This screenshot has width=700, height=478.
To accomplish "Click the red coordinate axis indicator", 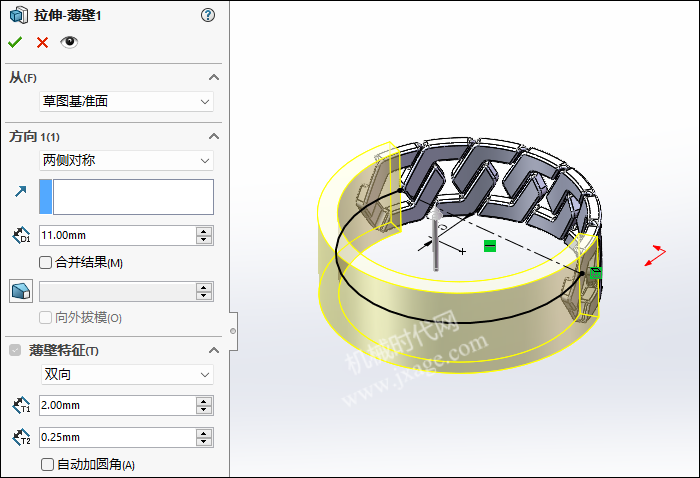I will 655,255.
